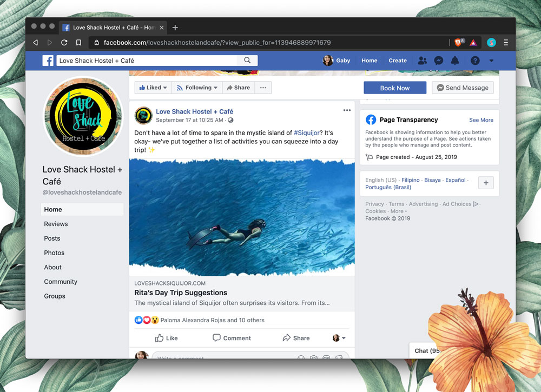Bookmark this page using the bookmark icon
The height and width of the screenshot is (392, 541).
click(78, 42)
